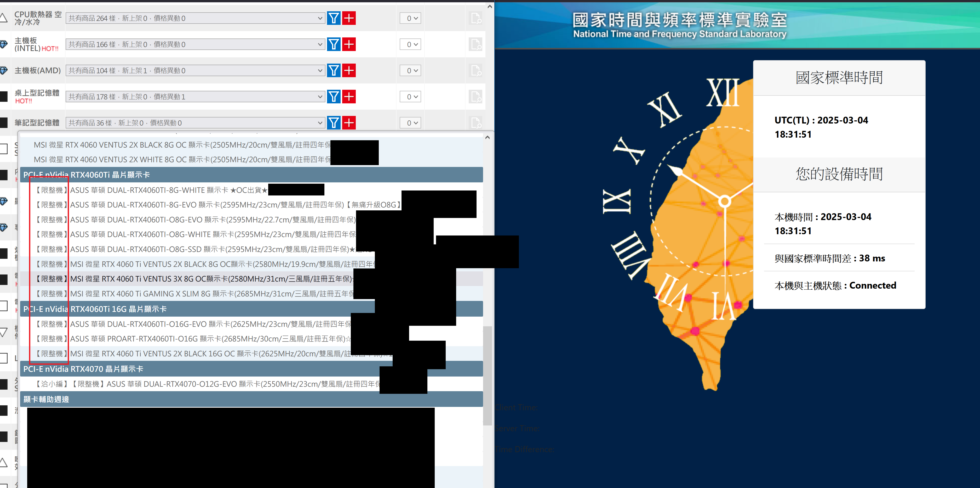980x488 pixels.
Task: Select MSI RTX 4060 Ti VENTUS 2X BLACK 16G
Action: pos(251,354)
